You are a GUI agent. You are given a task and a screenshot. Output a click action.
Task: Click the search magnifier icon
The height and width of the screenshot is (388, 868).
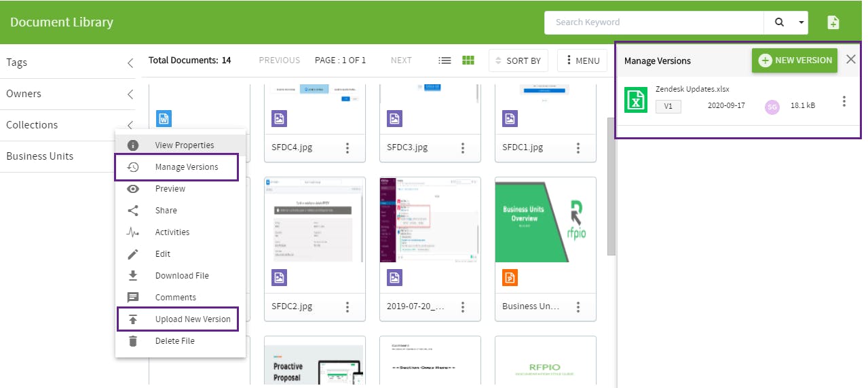pos(779,22)
